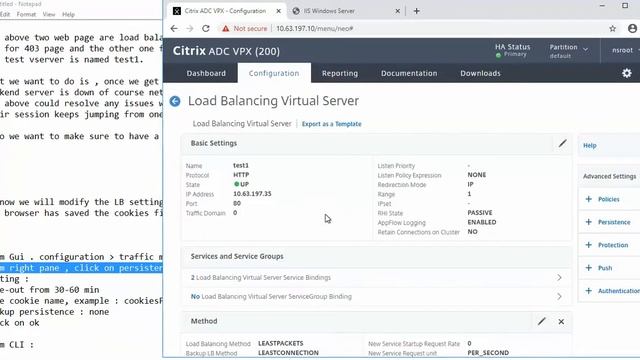Close the Citrix ADC VPX tab

click(278, 11)
